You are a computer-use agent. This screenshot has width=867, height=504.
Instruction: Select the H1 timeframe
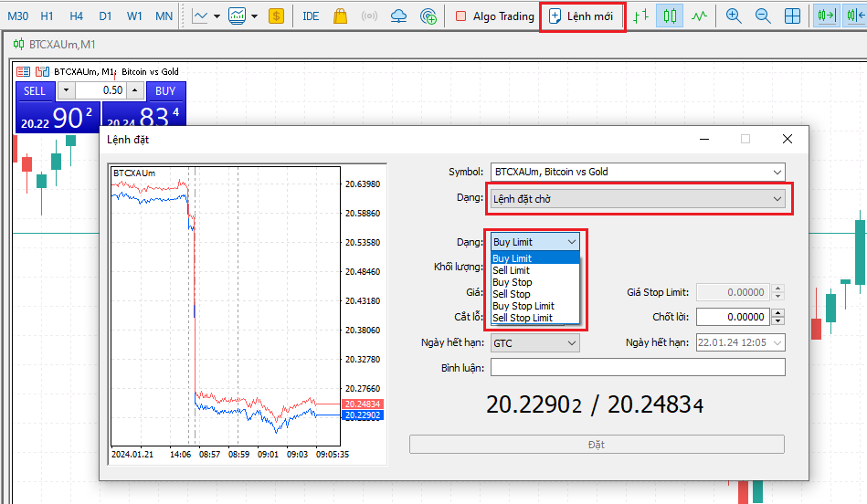47,16
